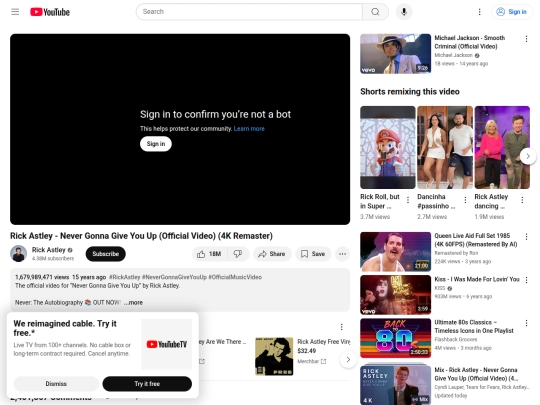Subscribe to Rick Astley channel
540x405 pixels.
pyautogui.click(x=106, y=254)
